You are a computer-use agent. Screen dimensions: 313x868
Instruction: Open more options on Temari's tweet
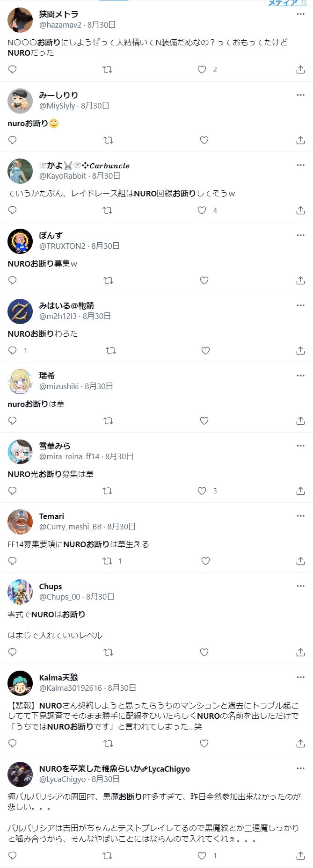[300, 516]
